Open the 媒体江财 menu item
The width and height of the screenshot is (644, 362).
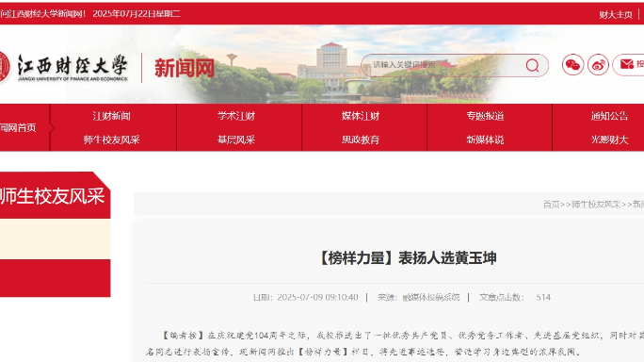click(x=361, y=116)
